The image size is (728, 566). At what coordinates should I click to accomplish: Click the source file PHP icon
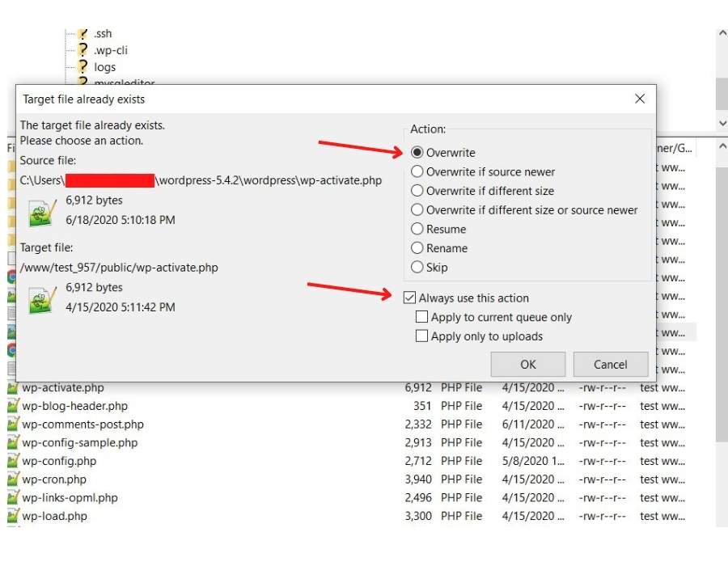click(42, 212)
